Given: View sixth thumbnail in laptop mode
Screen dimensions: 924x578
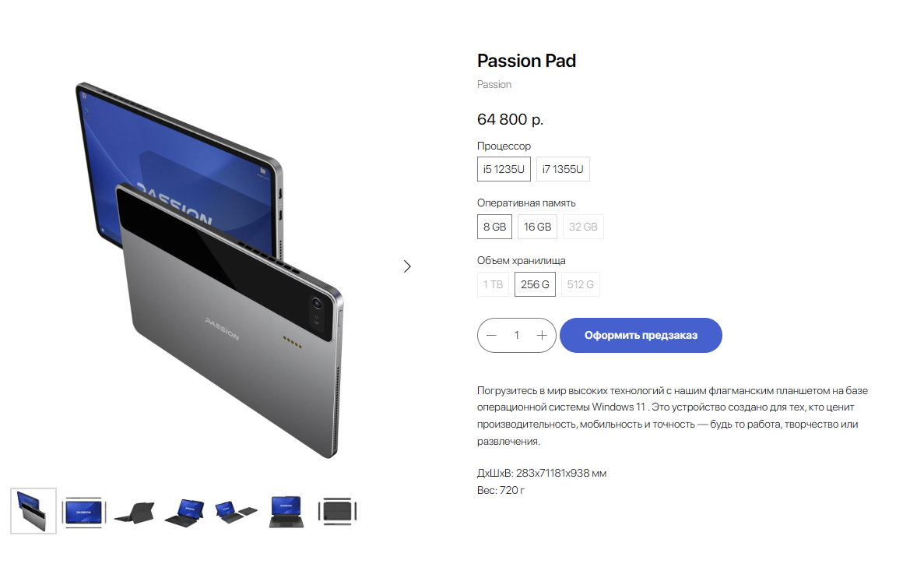Looking at the screenshot, I should pyautogui.click(x=286, y=511).
